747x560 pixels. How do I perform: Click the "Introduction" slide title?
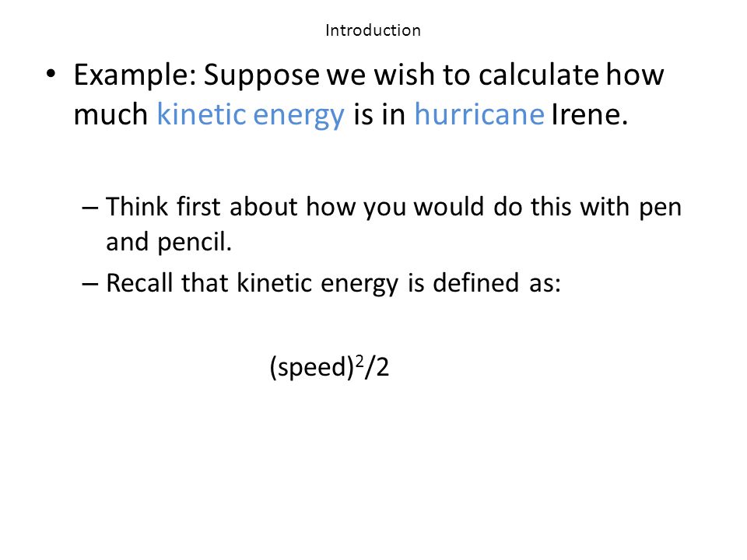(373, 30)
